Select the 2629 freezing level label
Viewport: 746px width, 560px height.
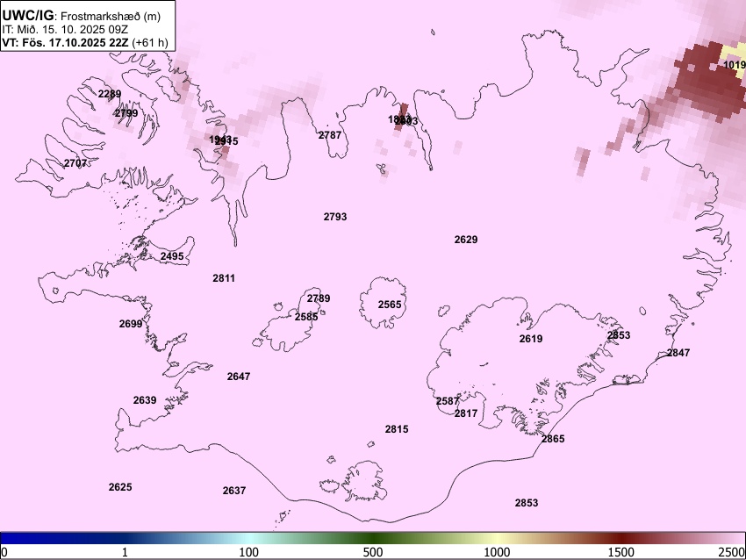pos(466,240)
